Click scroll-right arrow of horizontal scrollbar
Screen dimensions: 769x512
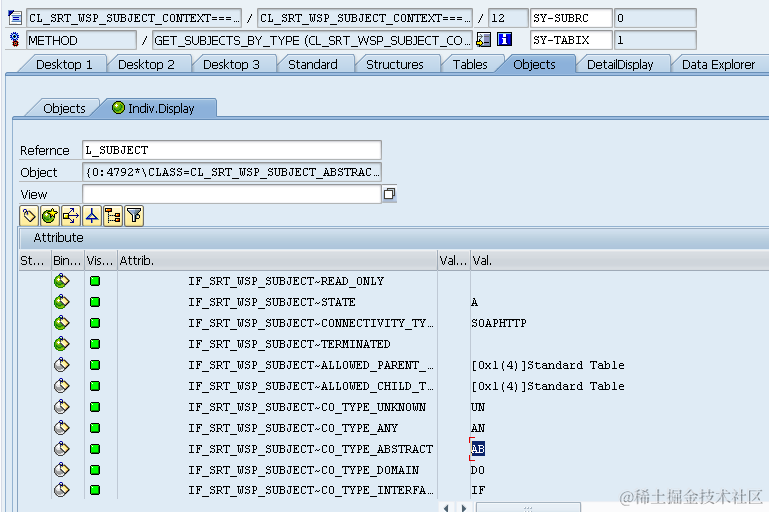[x=464, y=507]
